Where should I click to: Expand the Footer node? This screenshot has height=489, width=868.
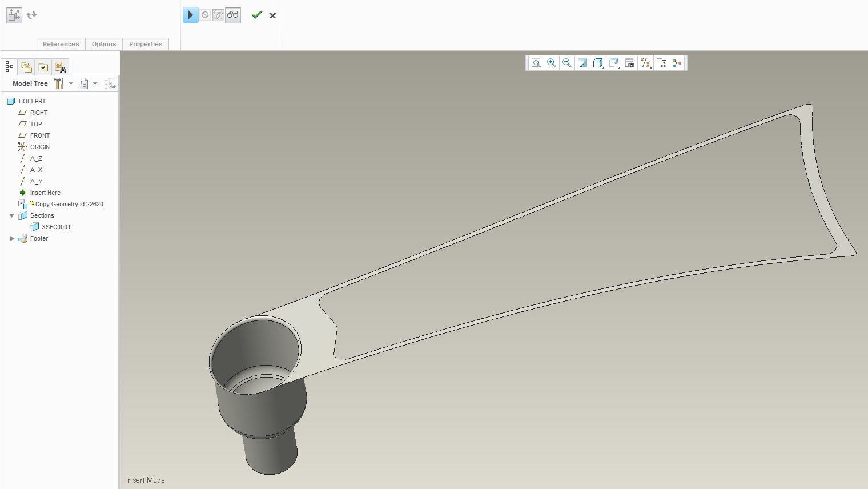coord(11,238)
